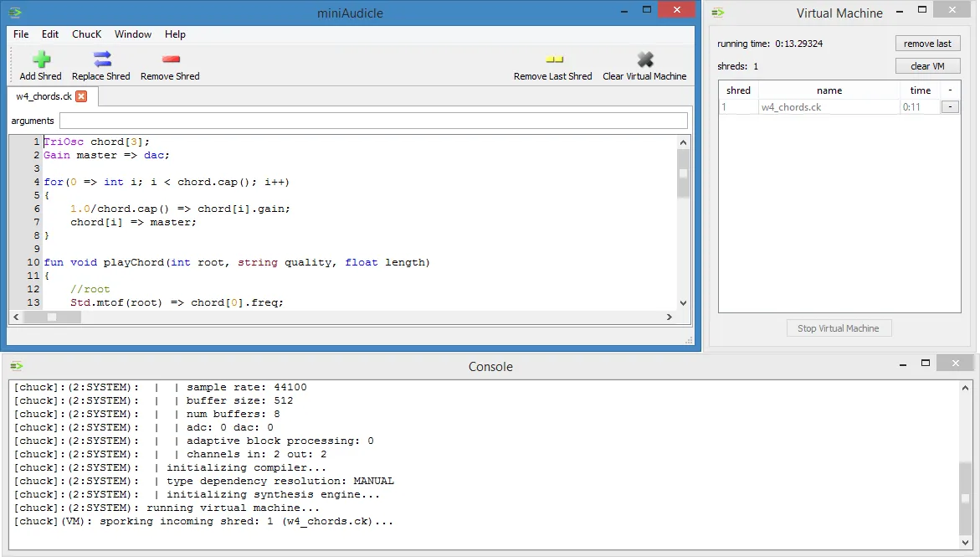Screen dimensions: 980x557
Task: Open the Window menu
Action: tap(132, 34)
